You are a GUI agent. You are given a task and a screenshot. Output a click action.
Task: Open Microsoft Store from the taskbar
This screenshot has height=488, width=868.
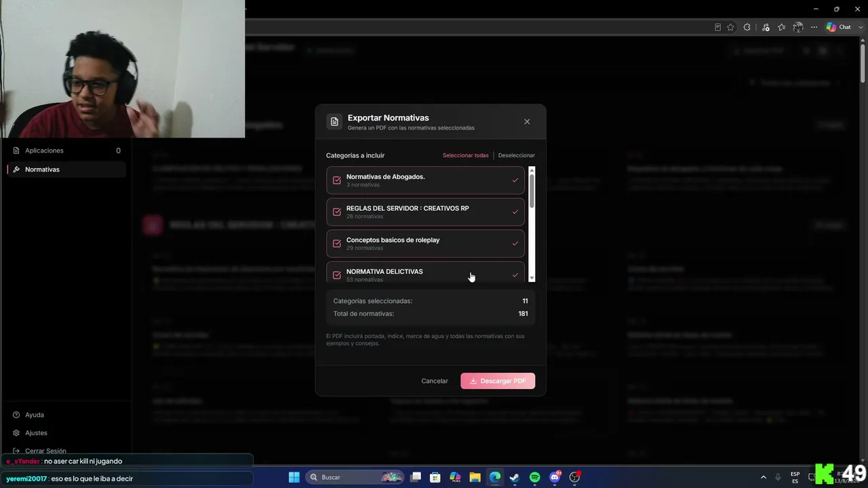(435, 477)
